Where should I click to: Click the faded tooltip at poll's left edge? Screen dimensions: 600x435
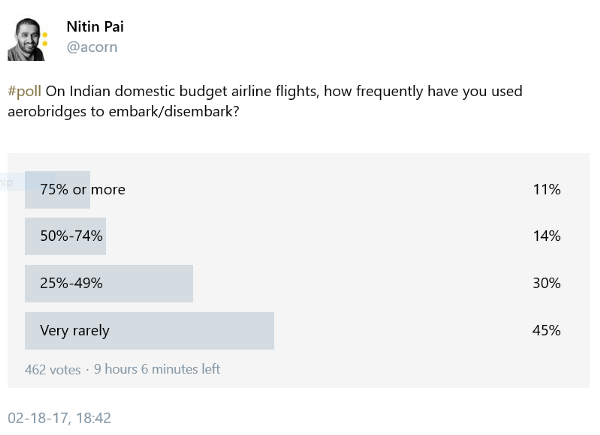click(13, 182)
